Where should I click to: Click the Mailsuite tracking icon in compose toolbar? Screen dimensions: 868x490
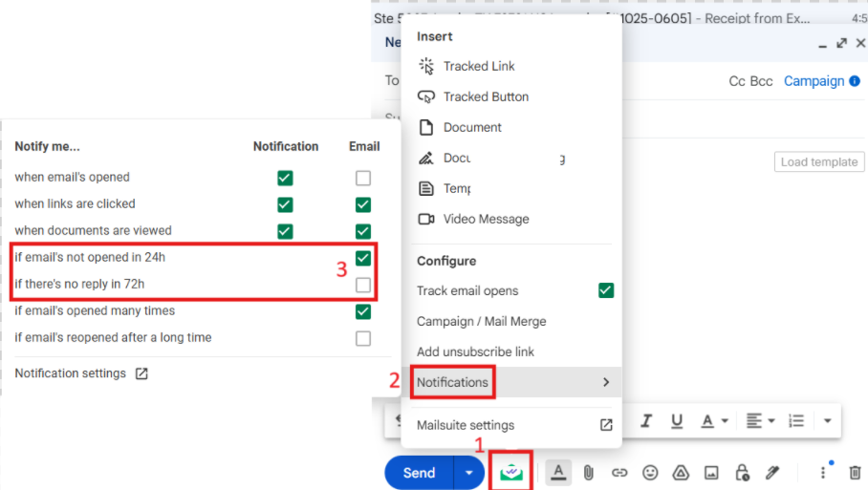click(x=511, y=473)
